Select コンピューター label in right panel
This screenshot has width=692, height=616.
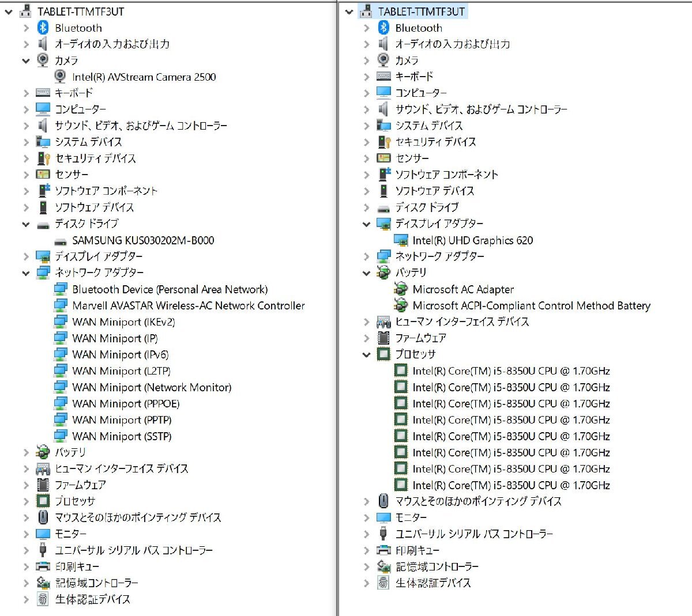[x=421, y=93]
